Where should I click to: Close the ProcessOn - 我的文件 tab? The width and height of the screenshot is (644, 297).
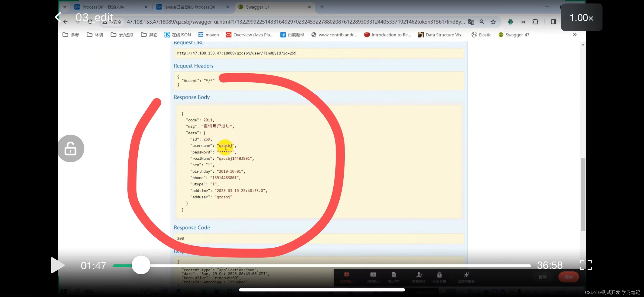pos(146,7)
